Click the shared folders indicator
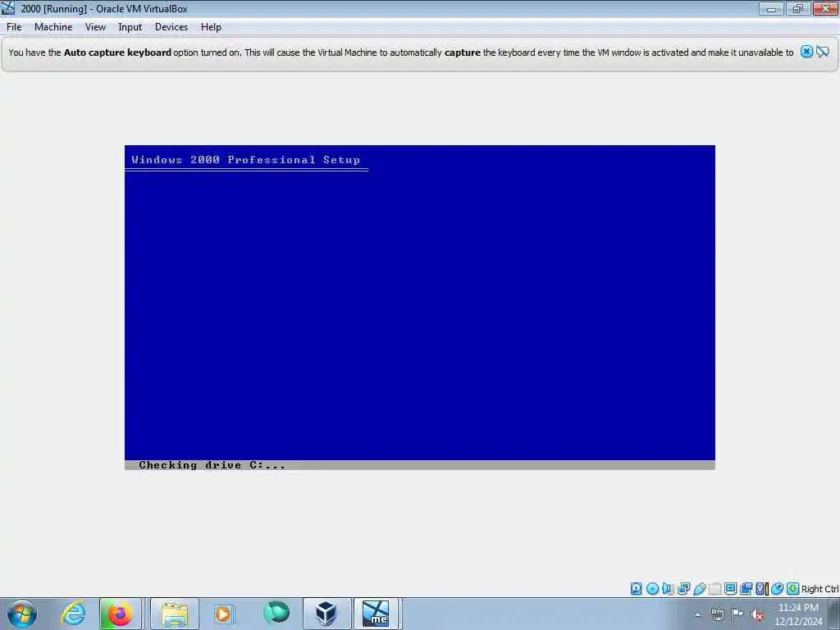This screenshot has height=630, width=840. pyautogui.click(x=714, y=589)
